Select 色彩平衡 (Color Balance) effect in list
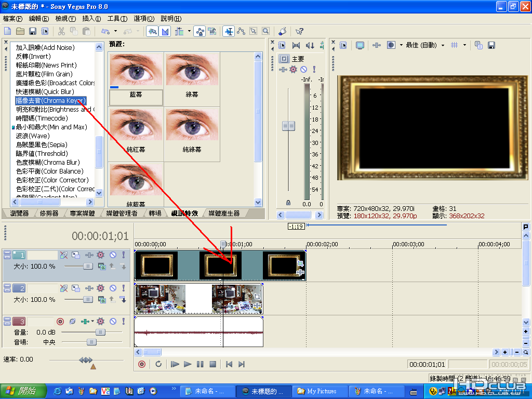 49,171
